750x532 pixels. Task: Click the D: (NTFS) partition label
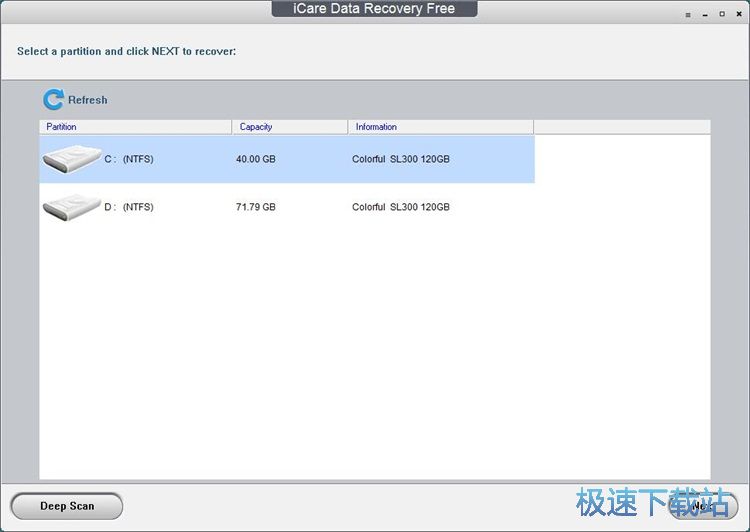[x=129, y=207]
